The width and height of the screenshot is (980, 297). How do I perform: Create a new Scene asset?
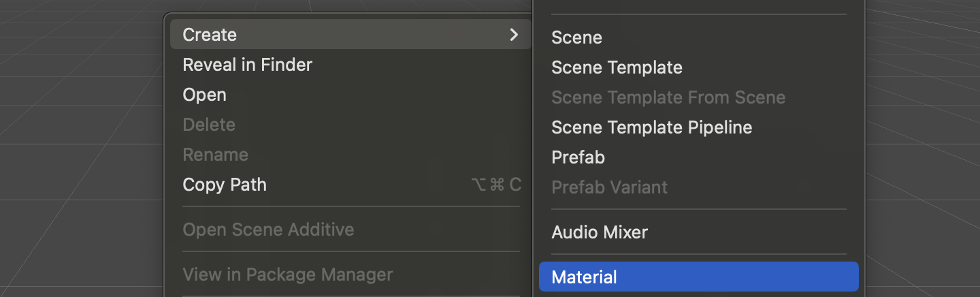pyautogui.click(x=576, y=37)
